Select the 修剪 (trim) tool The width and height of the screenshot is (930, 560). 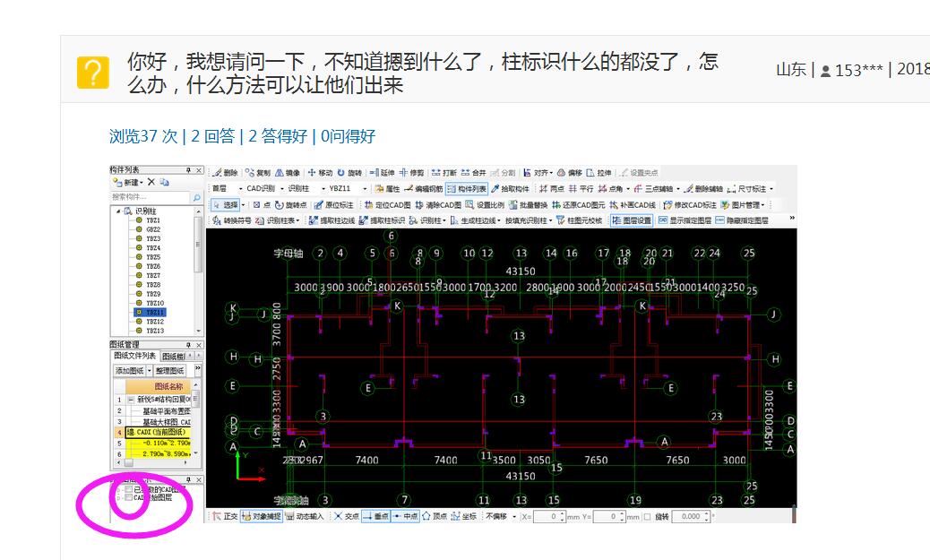(x=411, y=173)
